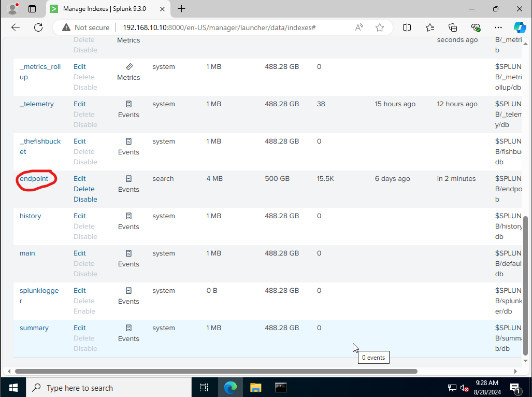532x397 pixels.
Task: Edit the endpoint index
Action: tap(80, 178)
